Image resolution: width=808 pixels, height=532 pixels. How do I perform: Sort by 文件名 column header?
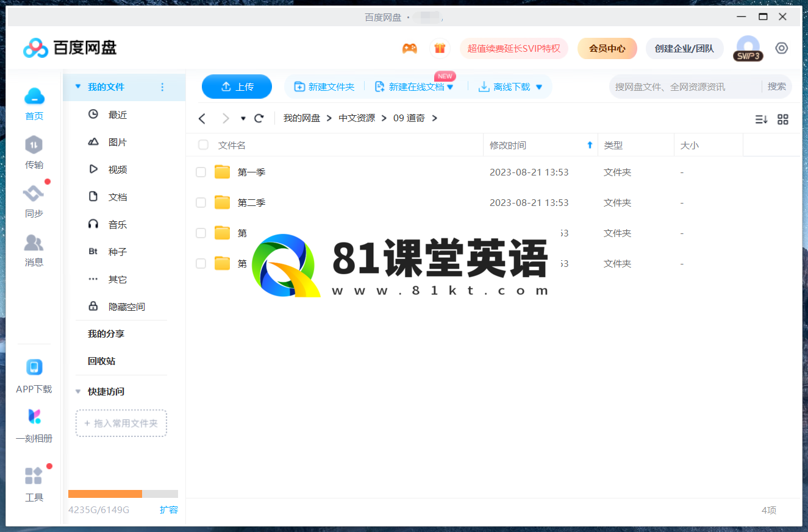pos(232,145)
